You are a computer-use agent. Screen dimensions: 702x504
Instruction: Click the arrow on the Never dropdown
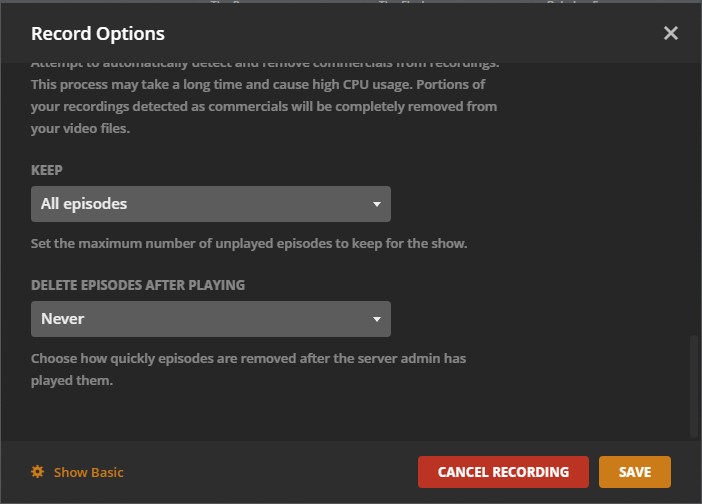coord(376,319)
